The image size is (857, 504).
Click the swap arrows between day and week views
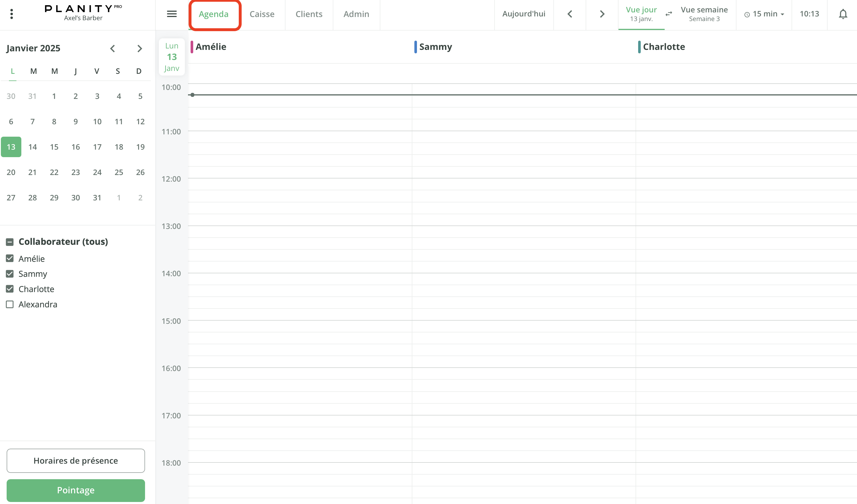click(x=669, y=14)
